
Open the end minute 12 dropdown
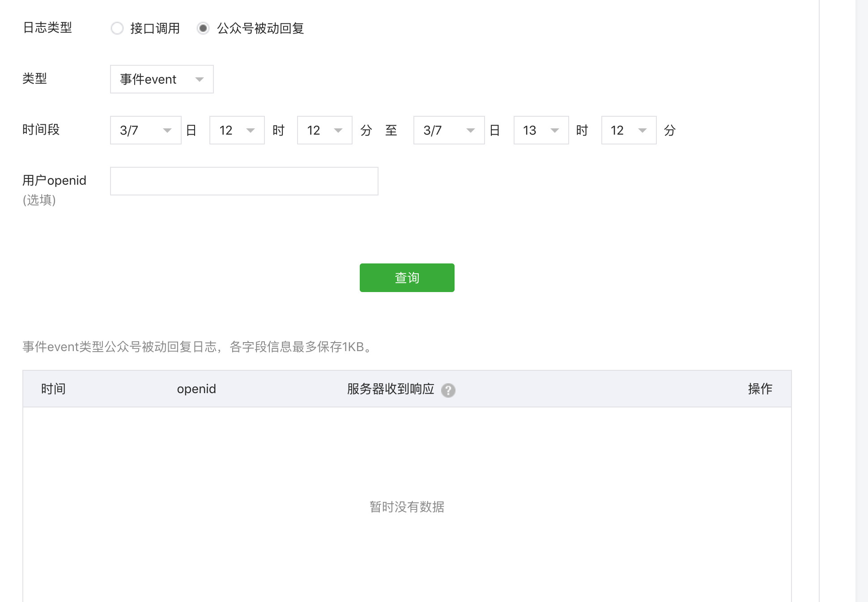[629, 130]
